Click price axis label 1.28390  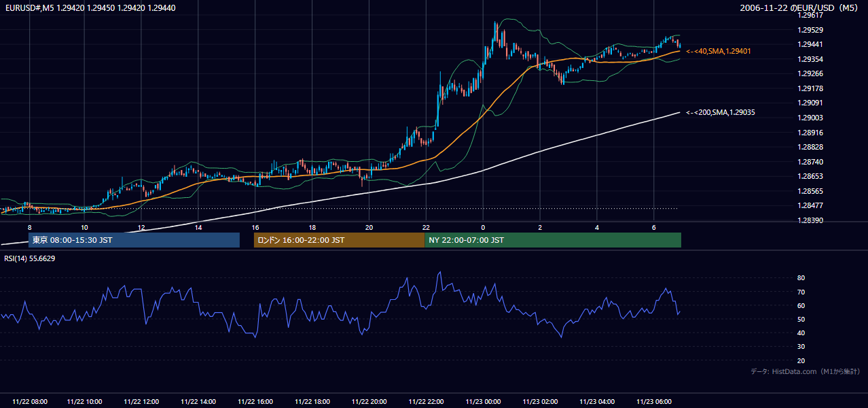pos(810,220)
